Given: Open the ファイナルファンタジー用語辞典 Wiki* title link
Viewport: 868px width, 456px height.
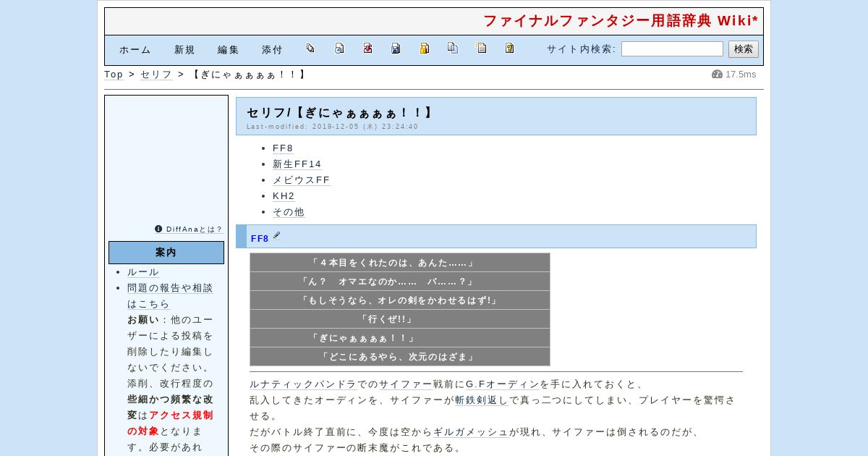Looking at the screenshot, I should (621, 21).
